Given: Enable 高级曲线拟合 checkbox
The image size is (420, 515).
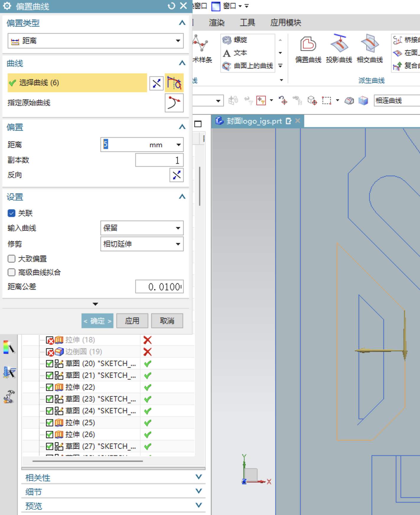Looking at the screenshot, I should (12, 272).
